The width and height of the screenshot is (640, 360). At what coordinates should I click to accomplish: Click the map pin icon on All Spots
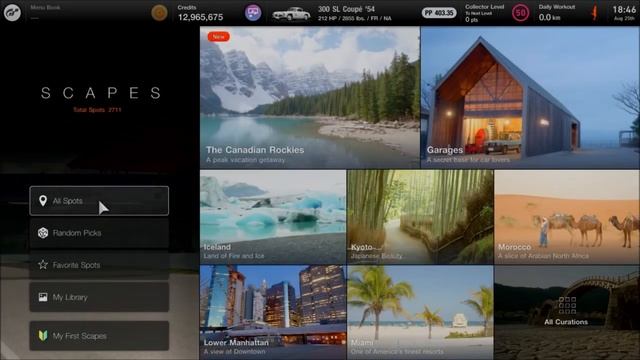pos(43,200)
